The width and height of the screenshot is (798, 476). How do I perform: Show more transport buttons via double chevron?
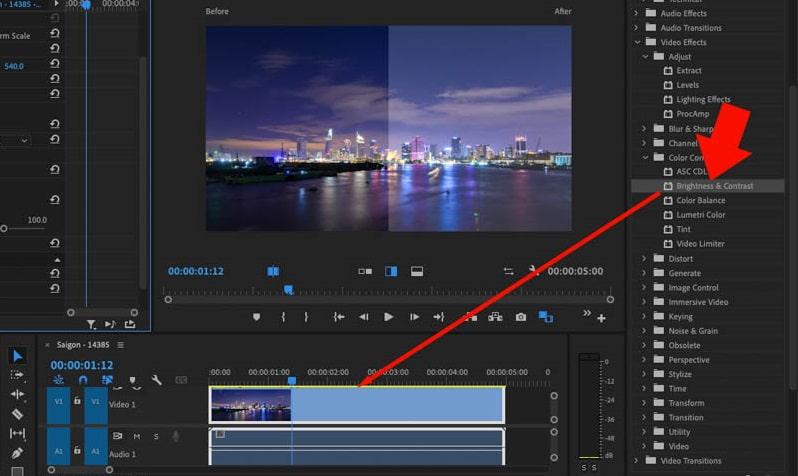pyautogui.click(x=587, y=313)
